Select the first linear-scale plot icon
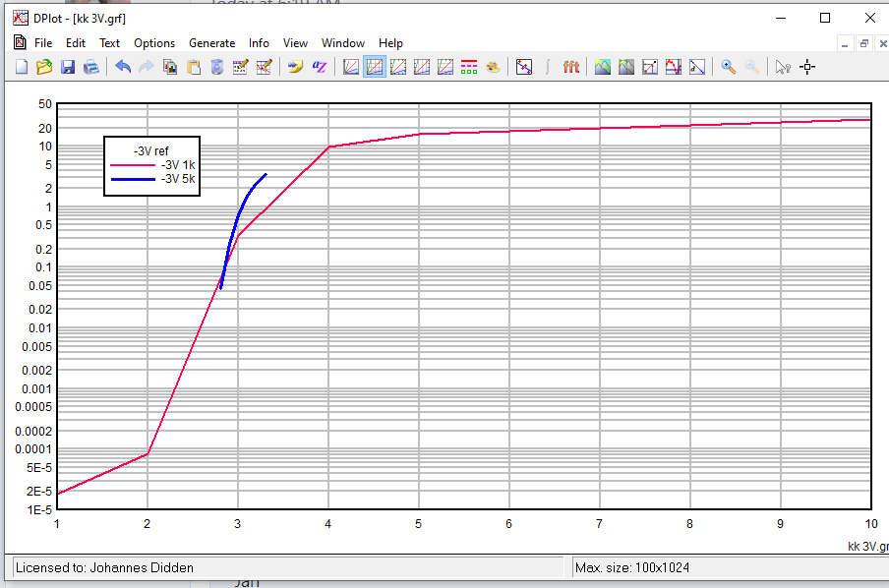Image resolution: width=889 pixels, height=588 pixels. 351,67
